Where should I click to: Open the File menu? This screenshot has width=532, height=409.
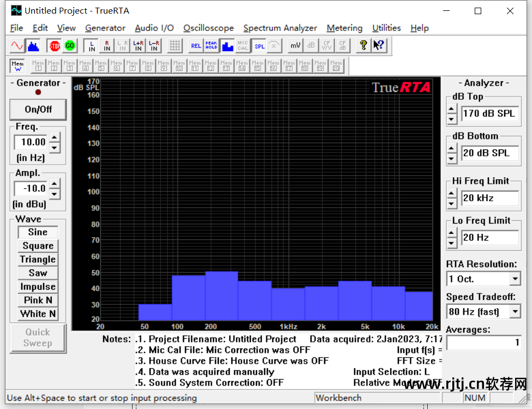click(x=16, y=28)
